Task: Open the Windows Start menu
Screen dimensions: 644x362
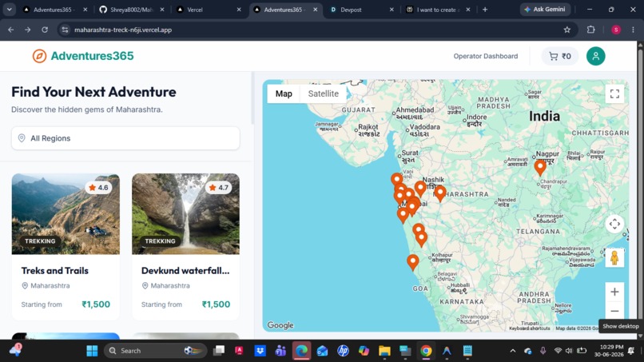Action: (92, 351)
